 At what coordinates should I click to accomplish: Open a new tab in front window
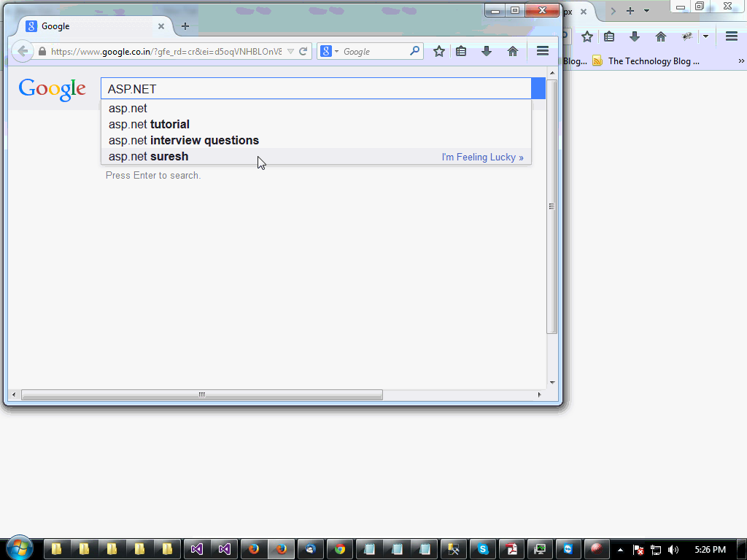(x=185, y=26)
